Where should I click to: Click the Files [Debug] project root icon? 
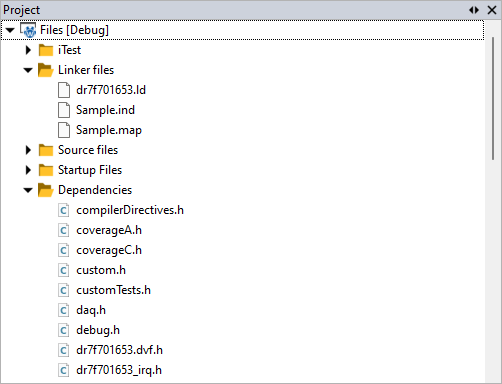(x=28, y=30)
